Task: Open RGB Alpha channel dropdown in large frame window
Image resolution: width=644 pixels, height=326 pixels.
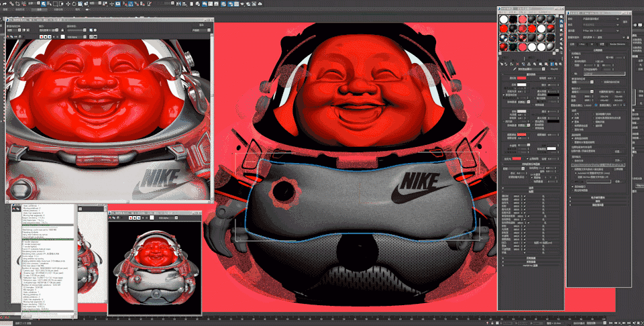Action: [76, 36]
